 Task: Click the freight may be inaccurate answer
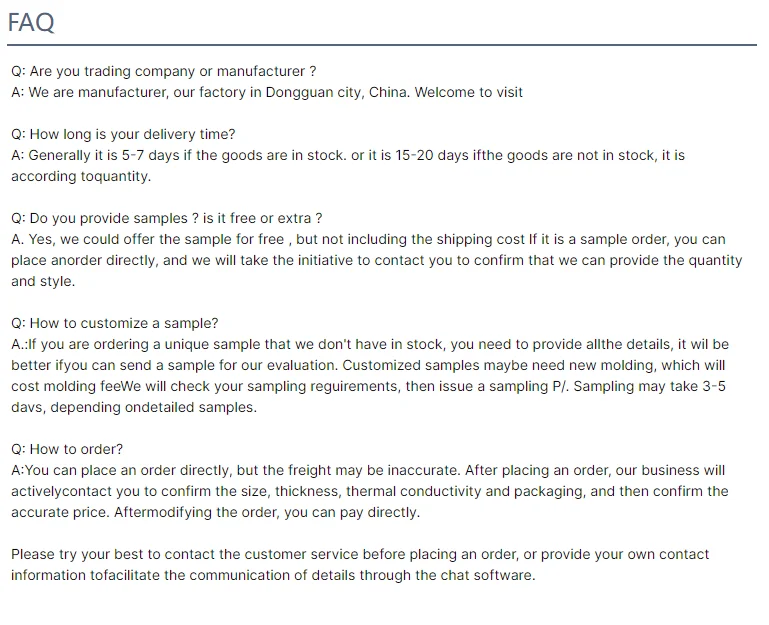368,470
